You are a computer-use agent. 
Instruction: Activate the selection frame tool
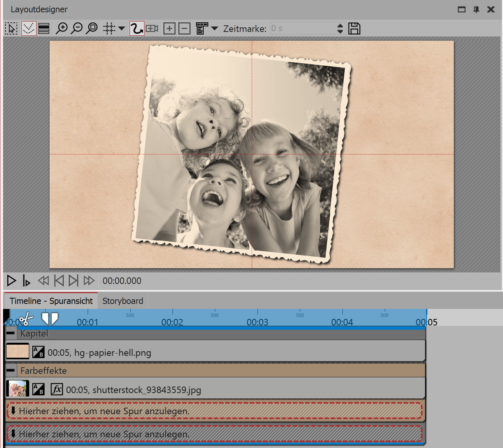coord(11,28)
